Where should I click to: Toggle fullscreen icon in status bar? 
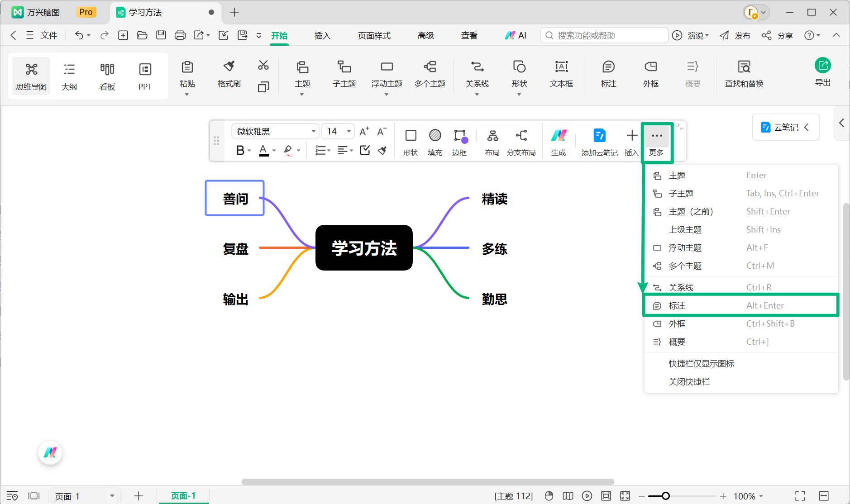tap(800, 496)
